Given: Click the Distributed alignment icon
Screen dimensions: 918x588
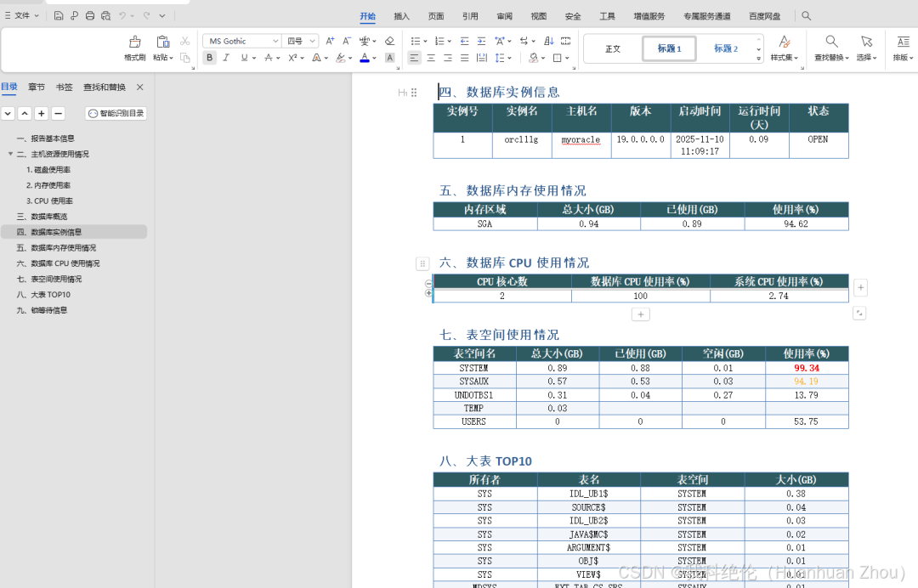Looking at the screenshot, I should point(481,57).
